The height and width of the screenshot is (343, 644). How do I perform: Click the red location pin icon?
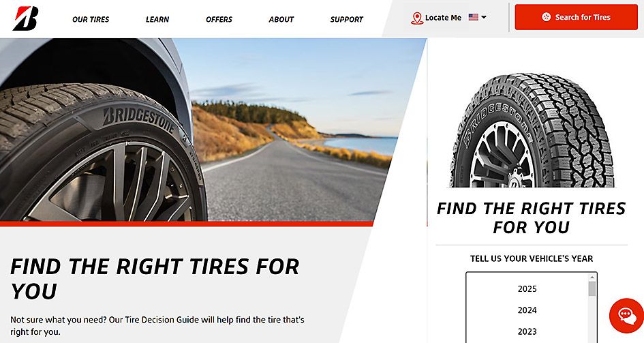point(417,18)
